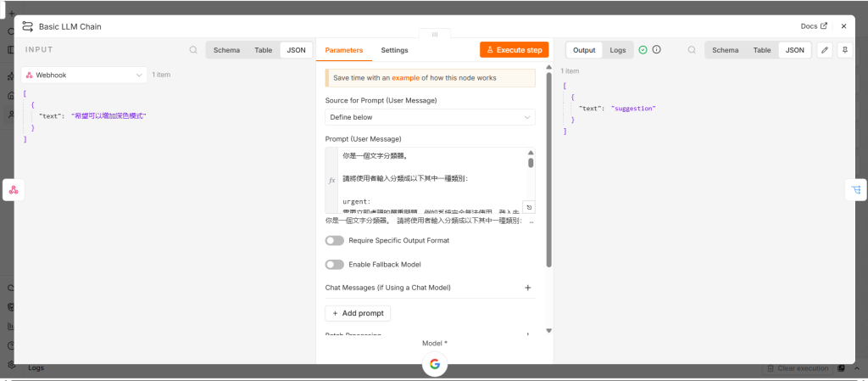Image resolution: width=868 pixels, height=381 pixels.
Task: Switch output view to Table
Action: pyautogui.click(x=762, y=50)
